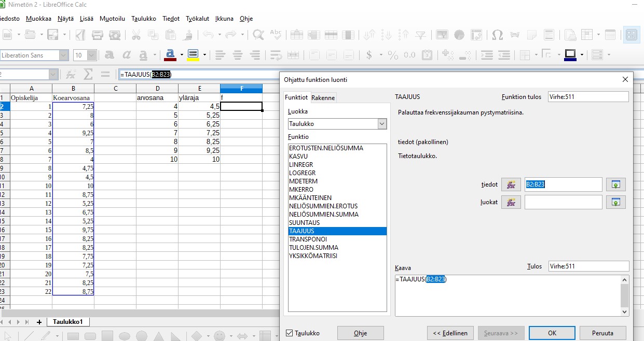
Task: Click the percent format icon
Action: (x=393, y=55)
